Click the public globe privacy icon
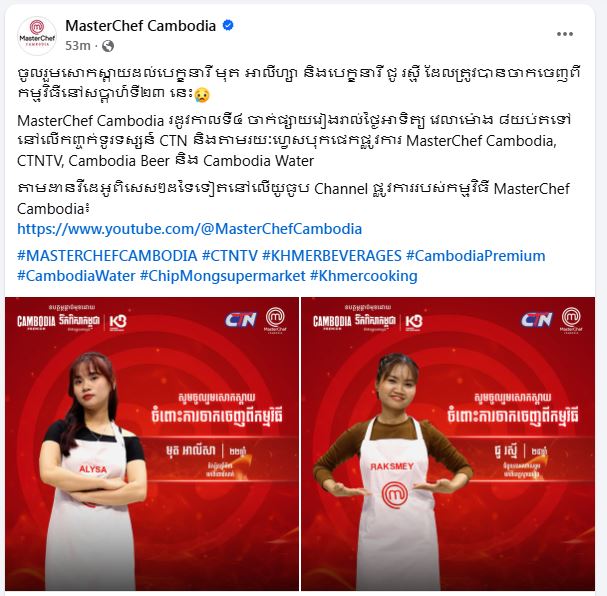The width and height of the screenshot is (607, 596). 108,46
